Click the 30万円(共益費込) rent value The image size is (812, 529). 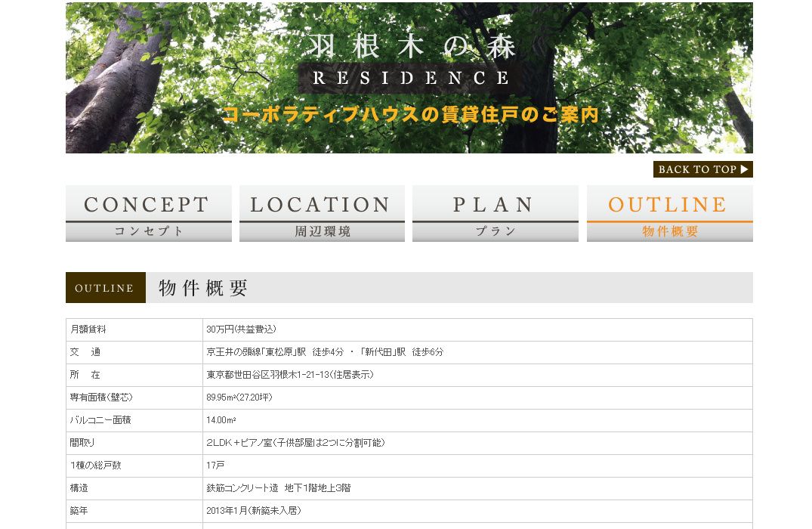click(x=242, y=329)
